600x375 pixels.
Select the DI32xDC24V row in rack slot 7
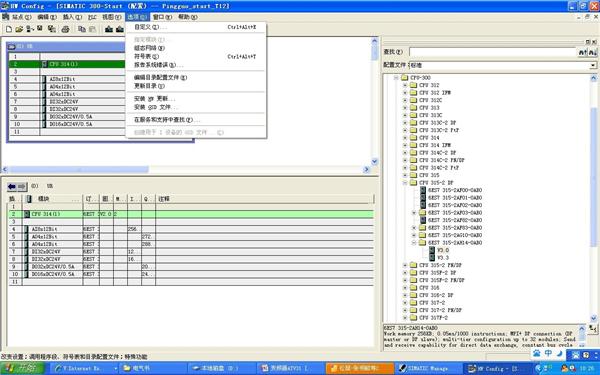[67, 102]
